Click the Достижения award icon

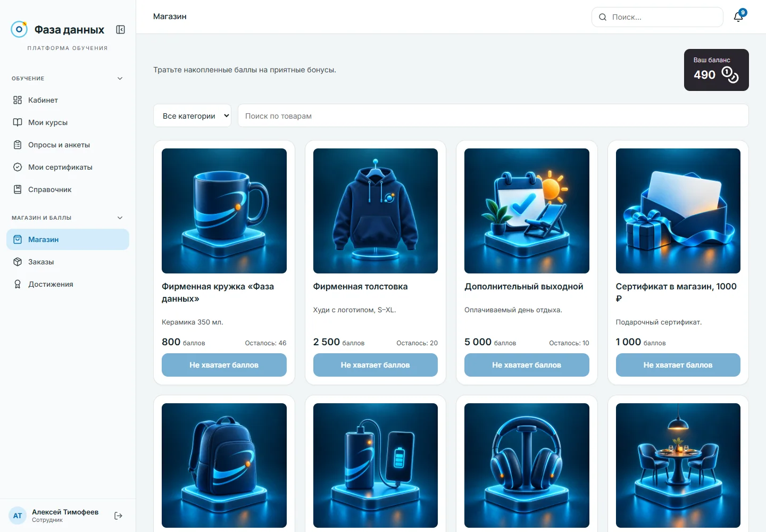click(18, 284)
